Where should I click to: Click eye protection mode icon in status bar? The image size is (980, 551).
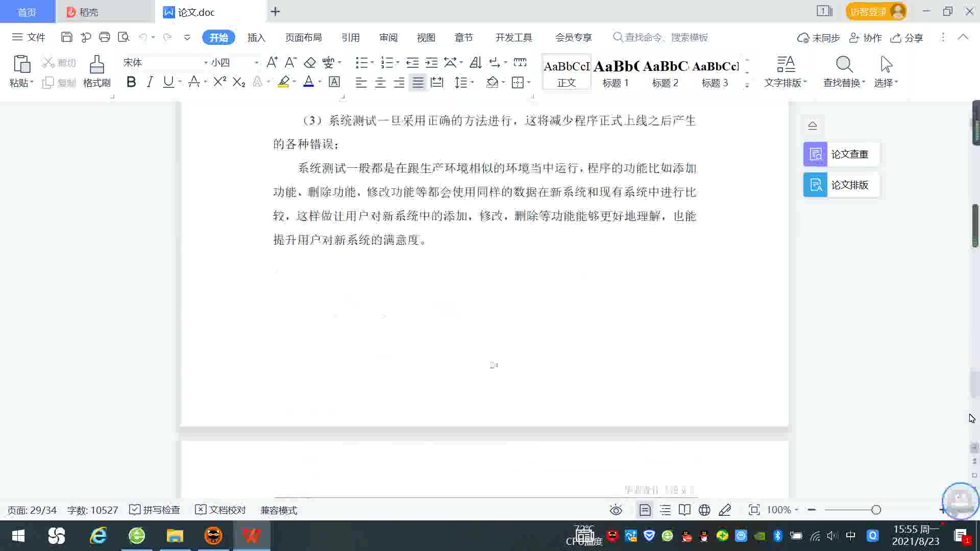pos(616,510)
